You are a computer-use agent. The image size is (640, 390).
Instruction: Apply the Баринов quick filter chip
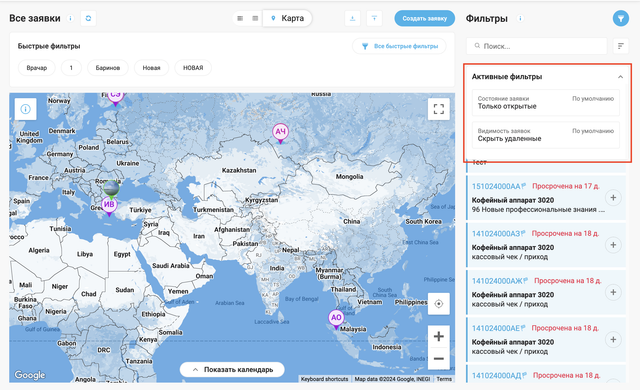(108, 68)
